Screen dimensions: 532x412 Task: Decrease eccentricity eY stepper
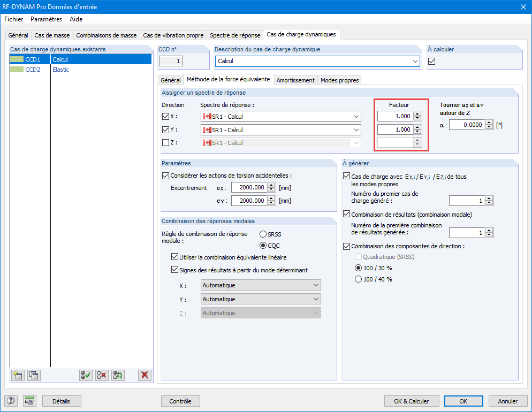point(271,203)
